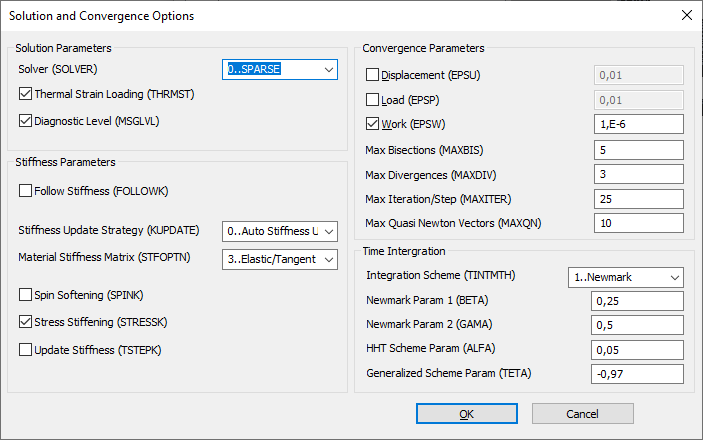703x440 pixels.
Task: Check the Update Stiffness (TSTEPK) box
Action: [26, 350]
